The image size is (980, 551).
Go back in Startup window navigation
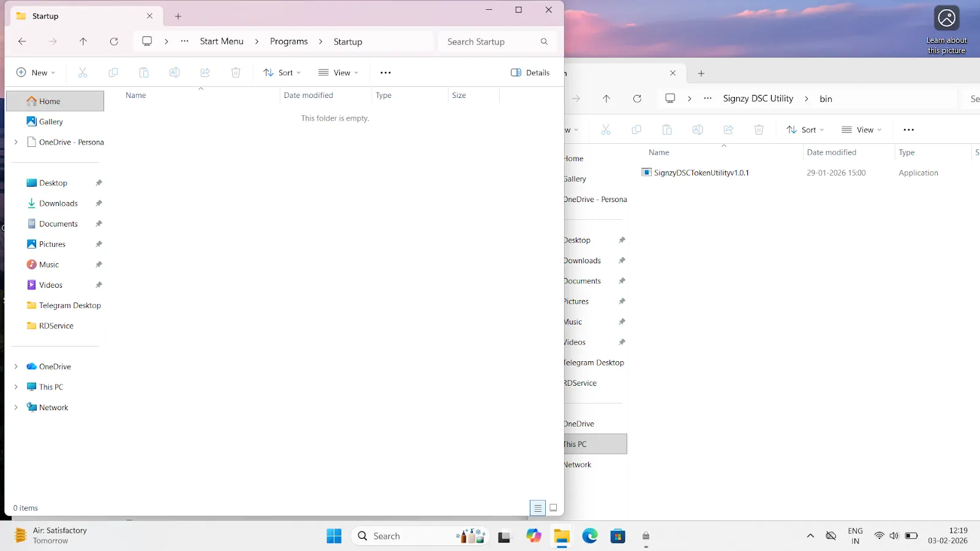click(x=22, y=42)
